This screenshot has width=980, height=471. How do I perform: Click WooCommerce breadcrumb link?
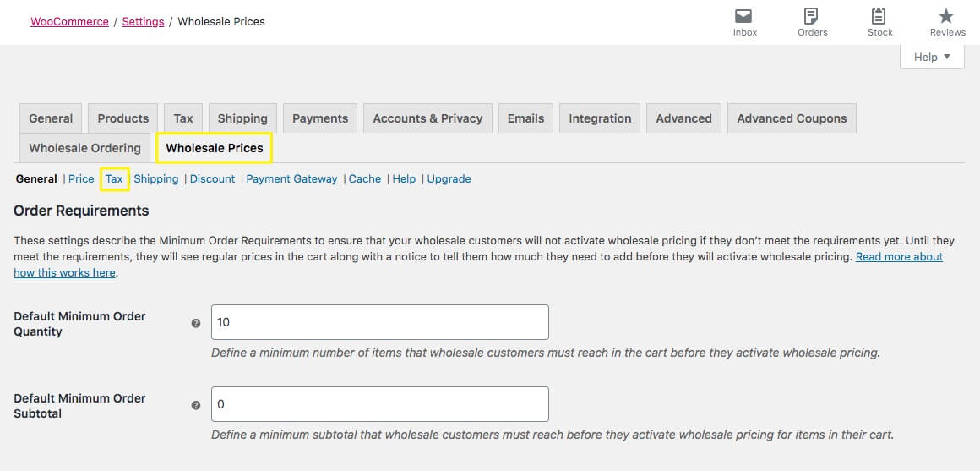tap(69, 21)
